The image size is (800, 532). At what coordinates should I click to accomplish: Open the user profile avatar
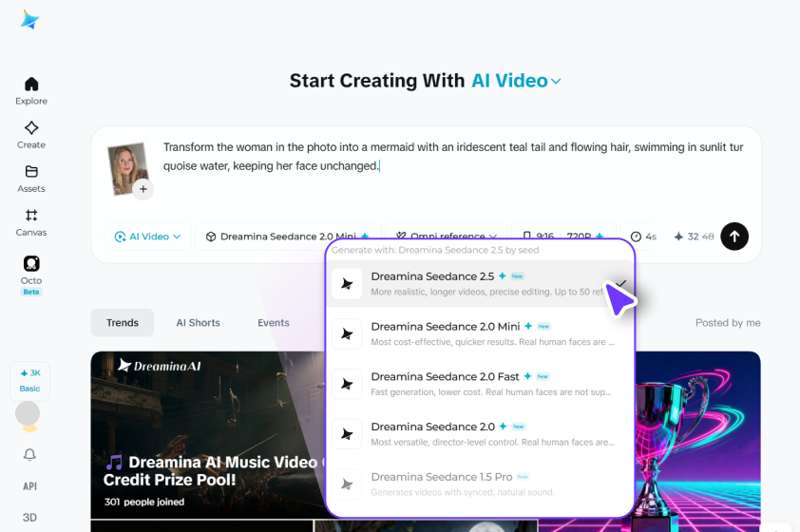click(28, 413)
